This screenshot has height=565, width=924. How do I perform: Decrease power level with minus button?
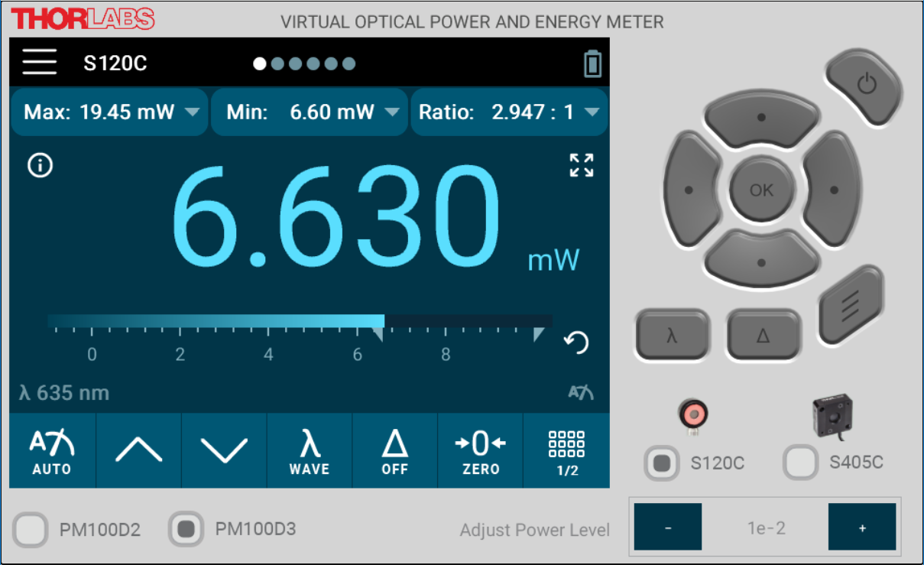pos(668,528)
